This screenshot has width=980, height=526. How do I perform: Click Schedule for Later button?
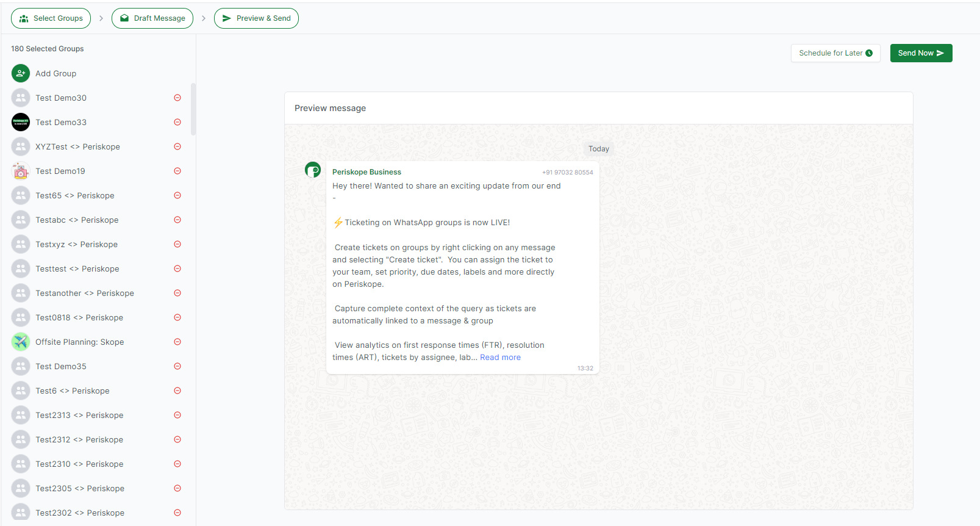tap(835, 53)
